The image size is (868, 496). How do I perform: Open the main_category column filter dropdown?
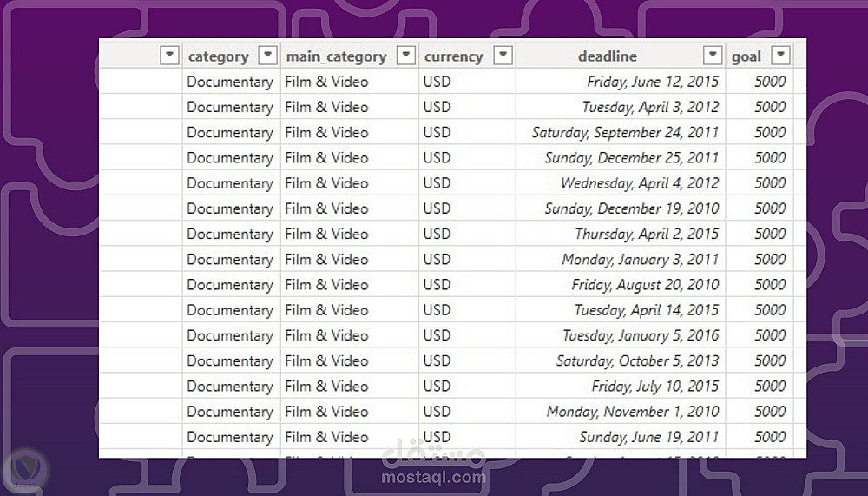pyautogui.click(x=405, y=56)
